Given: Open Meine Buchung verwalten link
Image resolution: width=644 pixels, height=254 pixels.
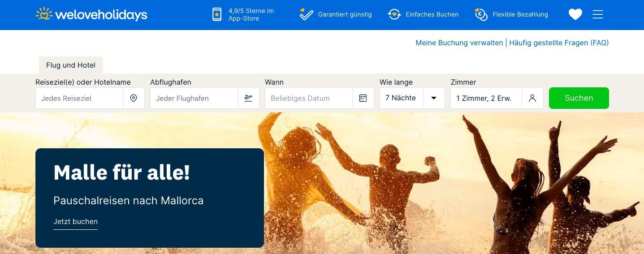Looking at the screenshot, I should click(x=459, y=43).
